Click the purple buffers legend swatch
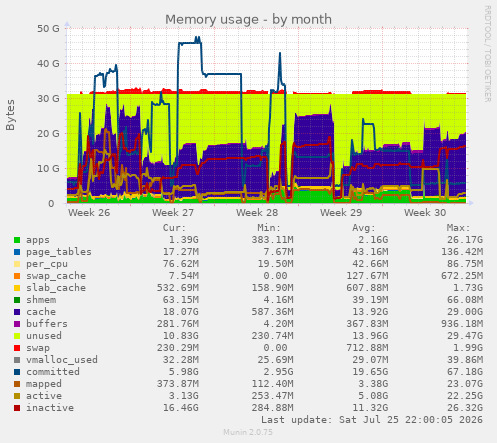497x443 pixels. tap(17, 324)
